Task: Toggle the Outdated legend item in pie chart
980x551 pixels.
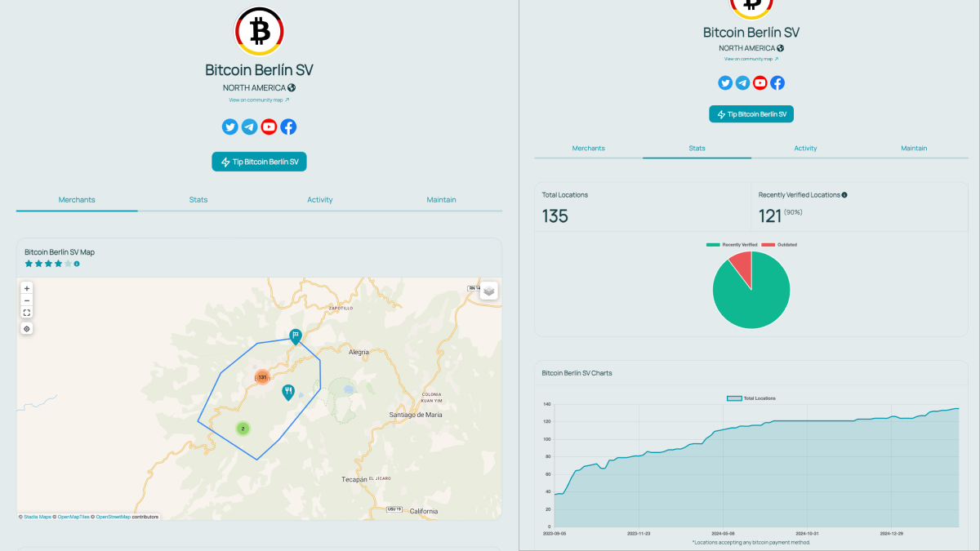Action: click(x=779, y=245)
